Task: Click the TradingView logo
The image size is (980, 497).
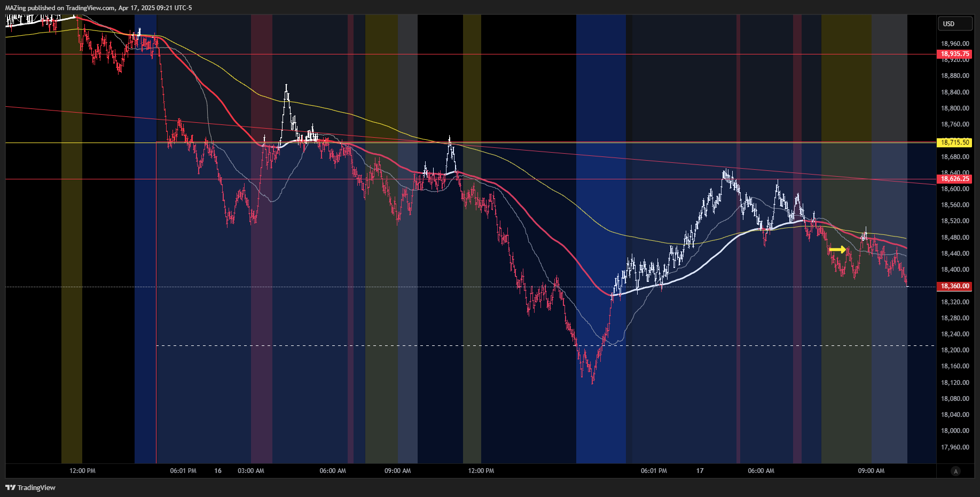Action: tap(30, 487)
